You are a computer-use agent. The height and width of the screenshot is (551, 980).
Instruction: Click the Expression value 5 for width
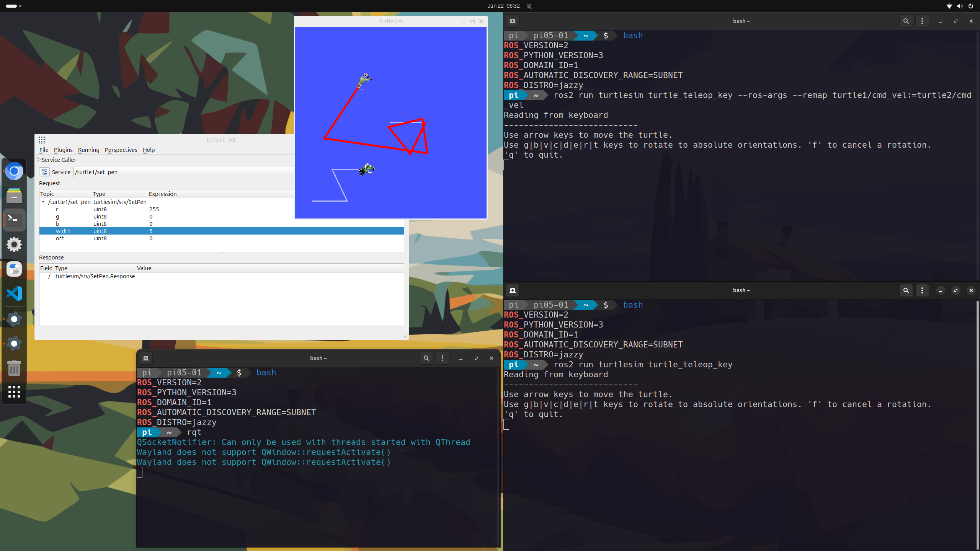click(x=151, y=231)
